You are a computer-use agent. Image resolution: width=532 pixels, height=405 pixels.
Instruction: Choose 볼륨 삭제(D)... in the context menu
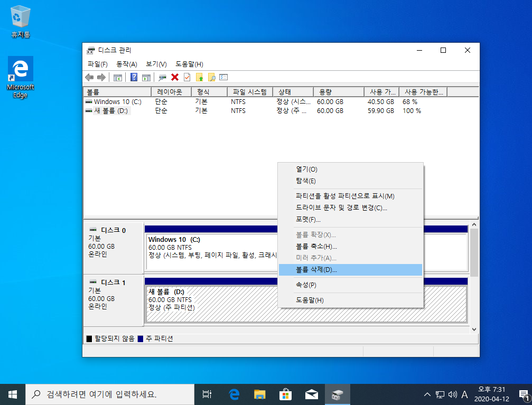tap(350, 270)
